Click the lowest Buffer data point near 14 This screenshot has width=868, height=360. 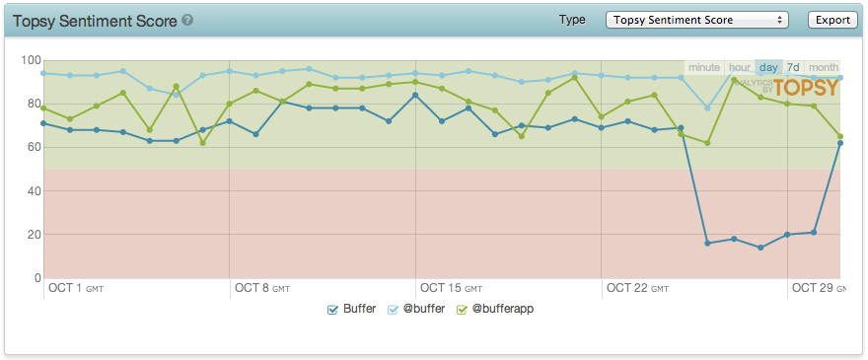[x=760, y=248]
